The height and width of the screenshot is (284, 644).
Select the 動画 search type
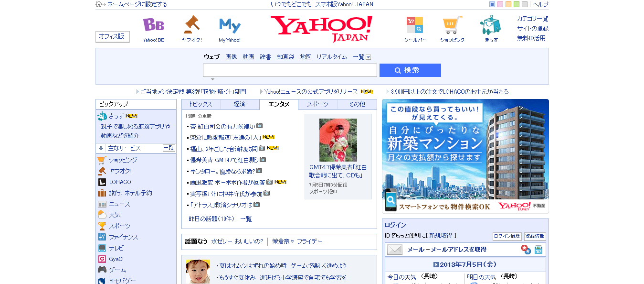click(248, 57)
